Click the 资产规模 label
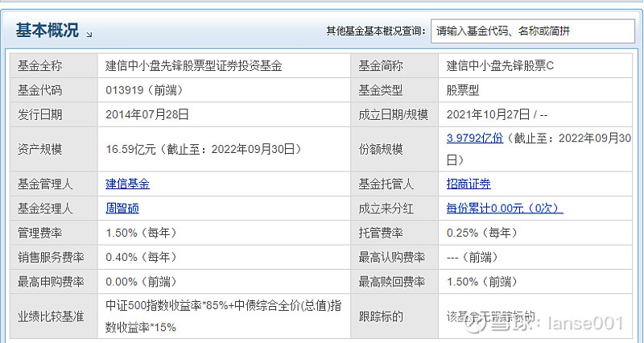The height and width of the screenshot is (343, 644). (x=39, y=149)
